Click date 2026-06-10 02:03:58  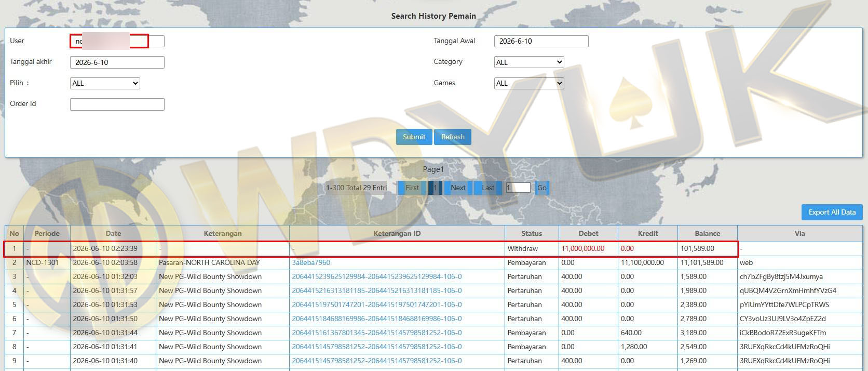point(105,262)
